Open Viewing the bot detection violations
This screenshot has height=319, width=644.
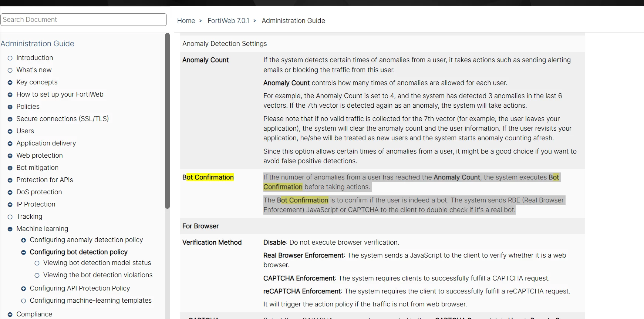pos(98,275)
